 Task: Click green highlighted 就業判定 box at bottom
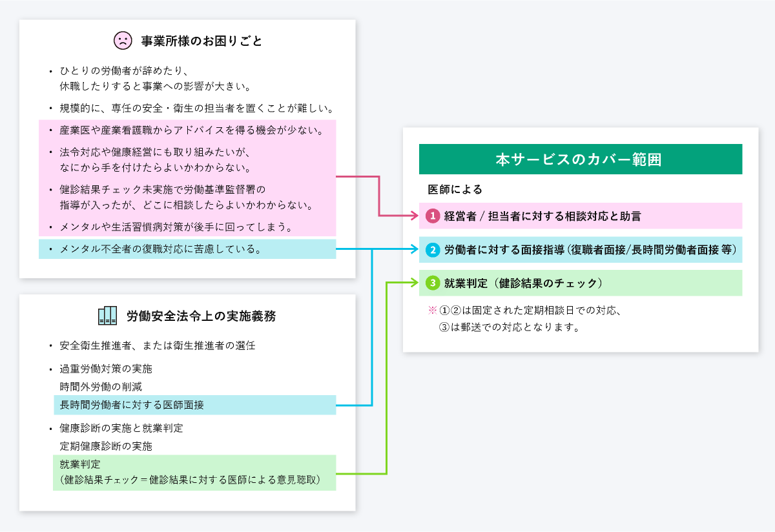pos(194,473)
